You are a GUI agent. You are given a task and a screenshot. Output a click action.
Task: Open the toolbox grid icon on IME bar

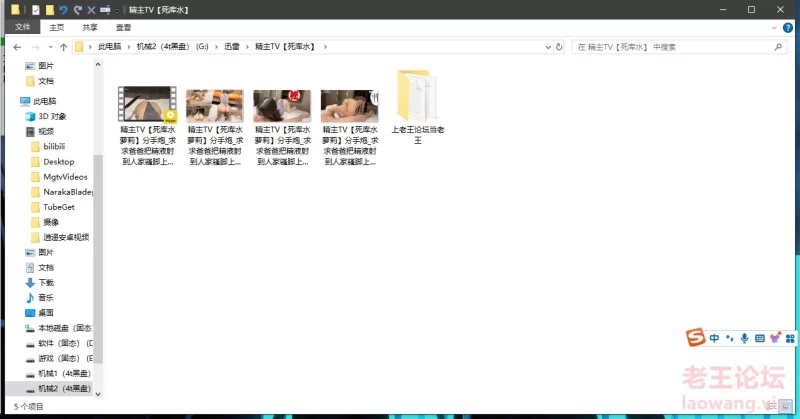(x=790, y=338)
